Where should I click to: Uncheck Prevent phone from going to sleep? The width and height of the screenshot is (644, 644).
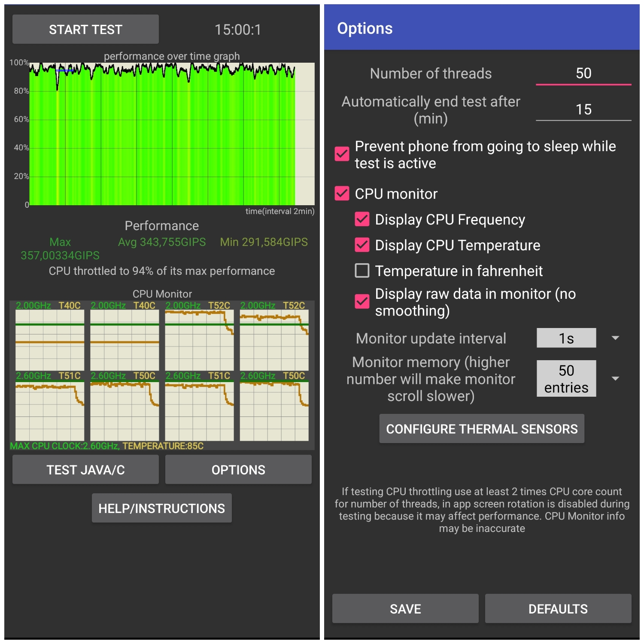tap(342, 154)
